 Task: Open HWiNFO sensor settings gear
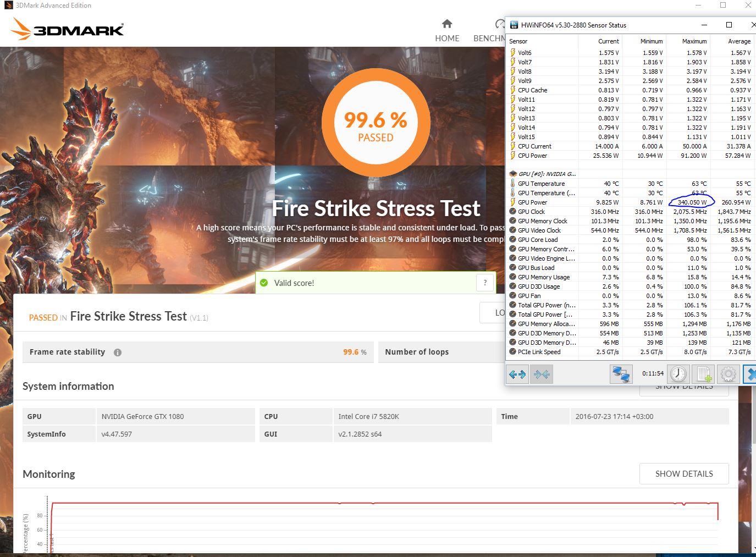point(728,374)
